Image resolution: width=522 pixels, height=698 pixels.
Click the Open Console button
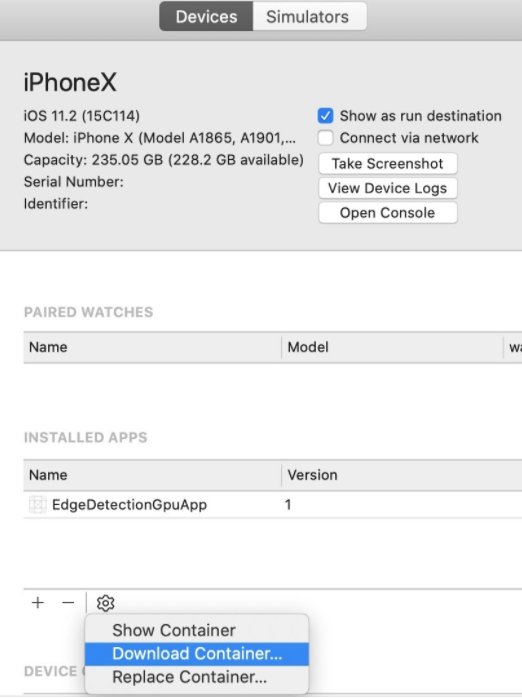point(388,213)
